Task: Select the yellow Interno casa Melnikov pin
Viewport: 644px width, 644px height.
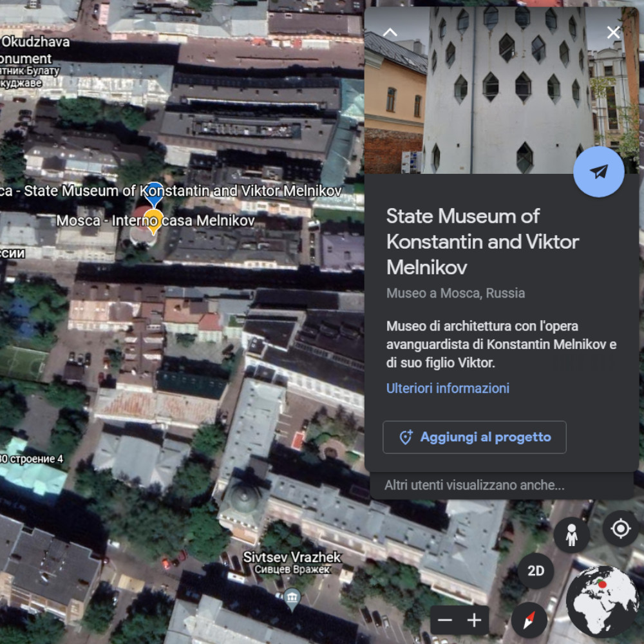Action: click(154, 222)
